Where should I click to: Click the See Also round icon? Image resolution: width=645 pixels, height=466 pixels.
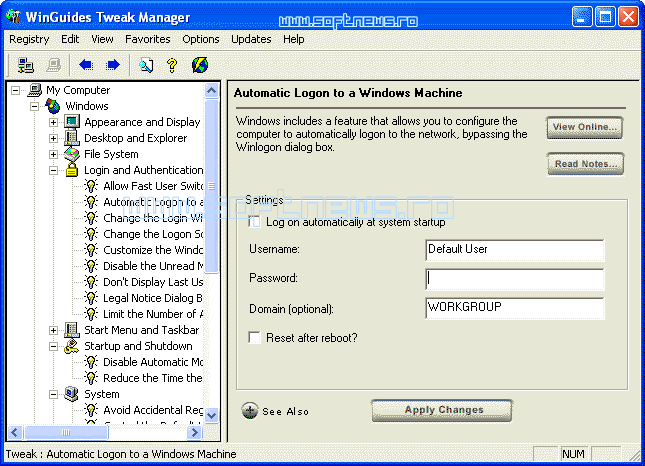[x=250, y=410]
